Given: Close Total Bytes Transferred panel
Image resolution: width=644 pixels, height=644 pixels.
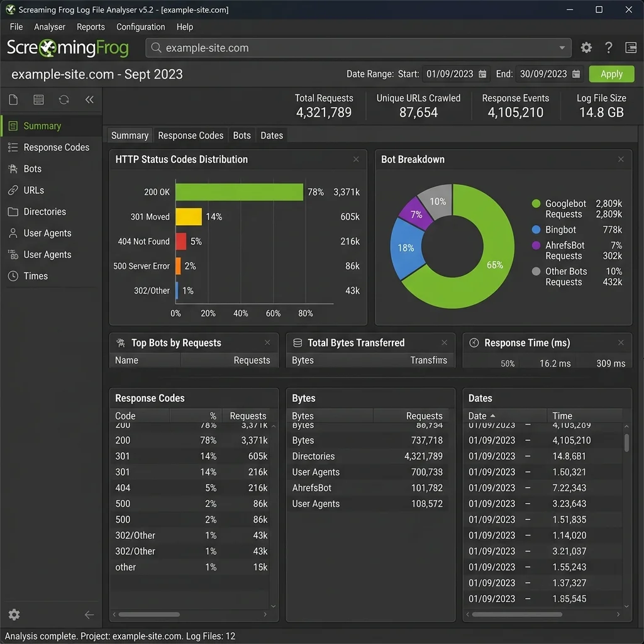Looking at the screenshot, I should [444, 343].
